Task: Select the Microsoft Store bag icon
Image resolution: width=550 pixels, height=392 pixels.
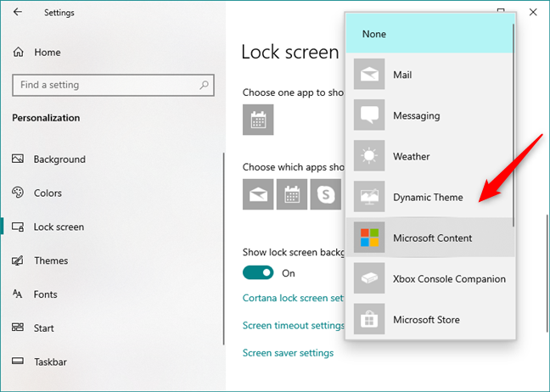Action: pyautogui.click(x=369, y=320)
